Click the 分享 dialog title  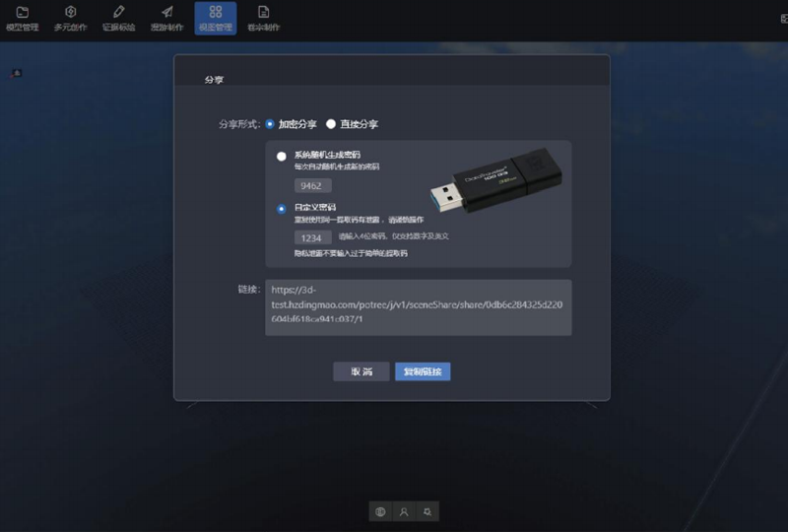pos(214,79)
